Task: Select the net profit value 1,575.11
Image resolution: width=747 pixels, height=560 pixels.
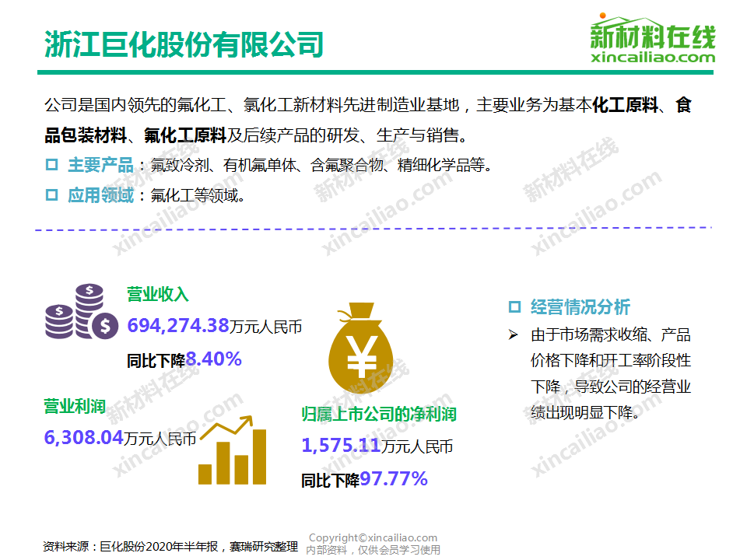Action: pyautogui.click(x=341, y=445)
